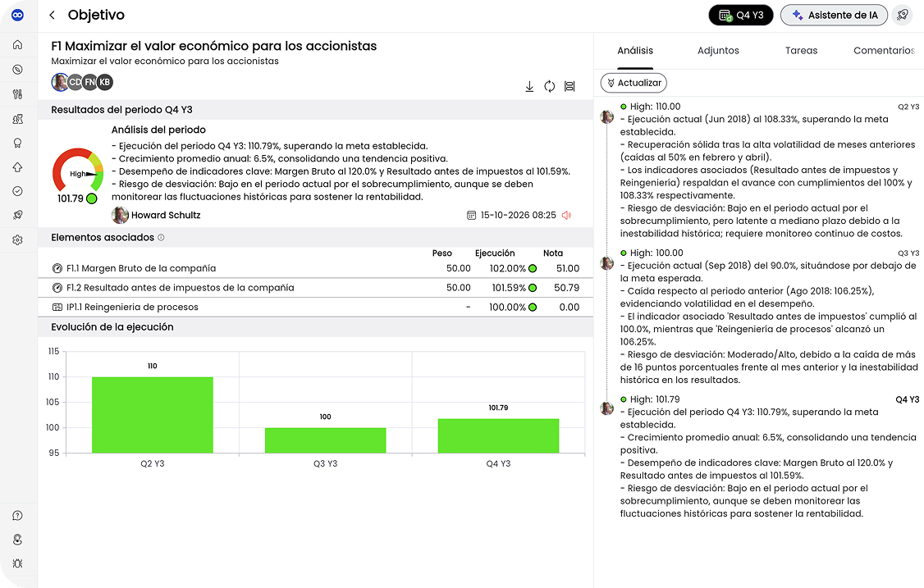Click the layout icon next to refresh

569,87
